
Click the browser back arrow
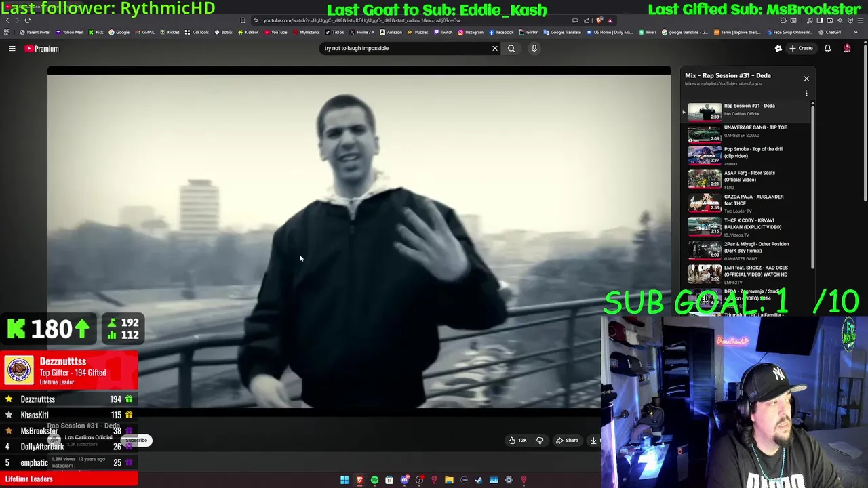7,20
